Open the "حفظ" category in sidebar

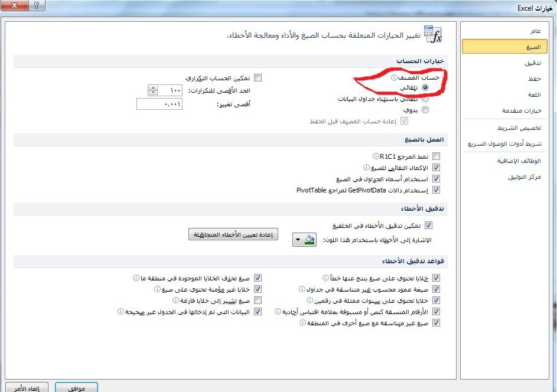point(504,79)
